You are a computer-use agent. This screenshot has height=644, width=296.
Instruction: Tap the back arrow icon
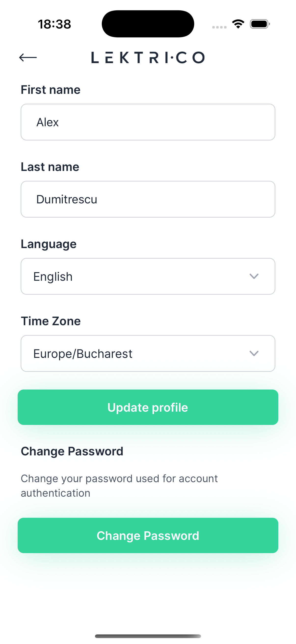[28, 57]
